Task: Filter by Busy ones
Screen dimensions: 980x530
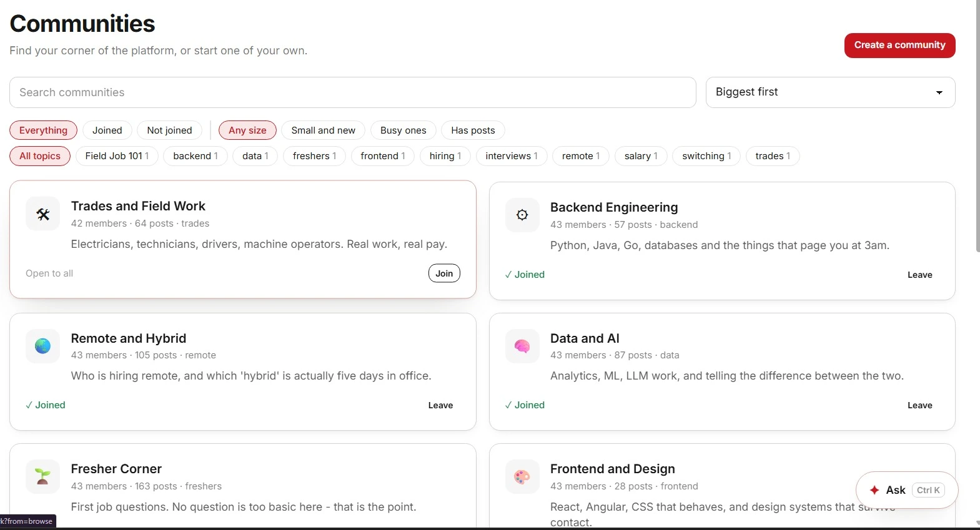Action: (x=403, y=130)
